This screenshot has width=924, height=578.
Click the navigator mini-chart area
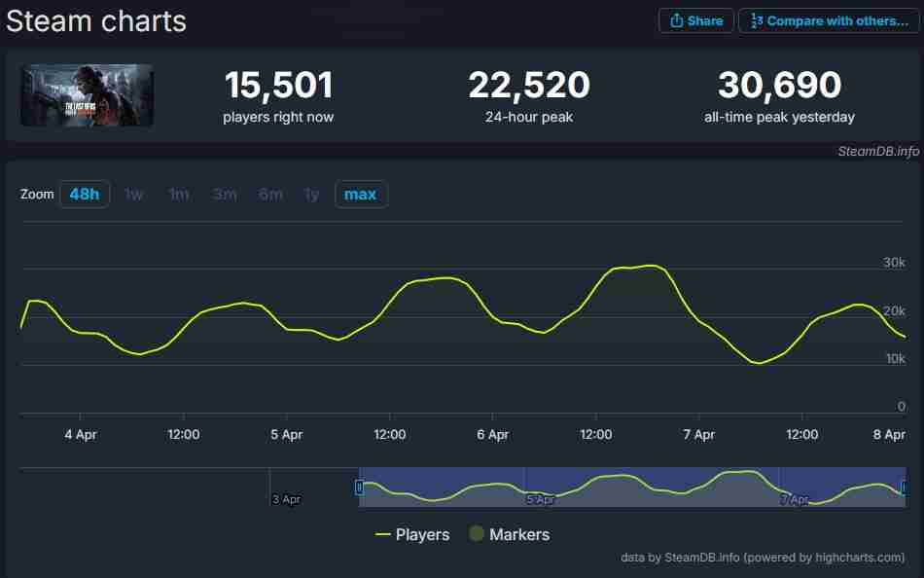[x=632, y=487]
